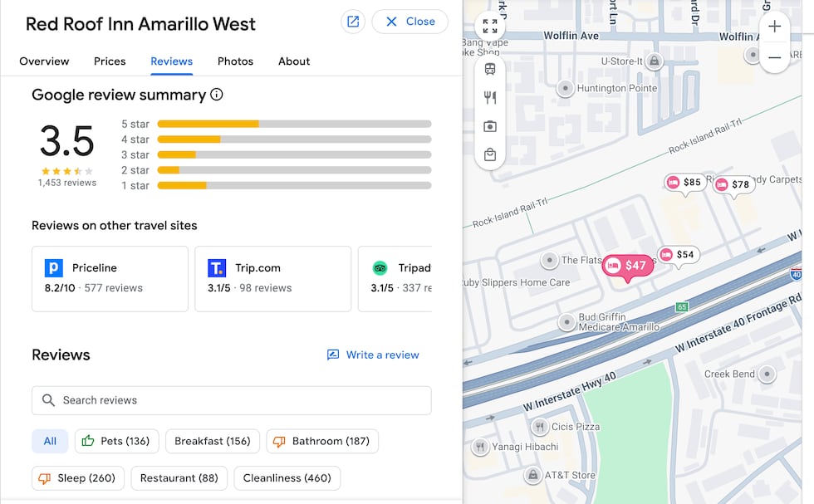The width and height of the screenshot is (814, 504).
Task: Filter reviews by Pets (136)
Action: [x=115, y=441]
